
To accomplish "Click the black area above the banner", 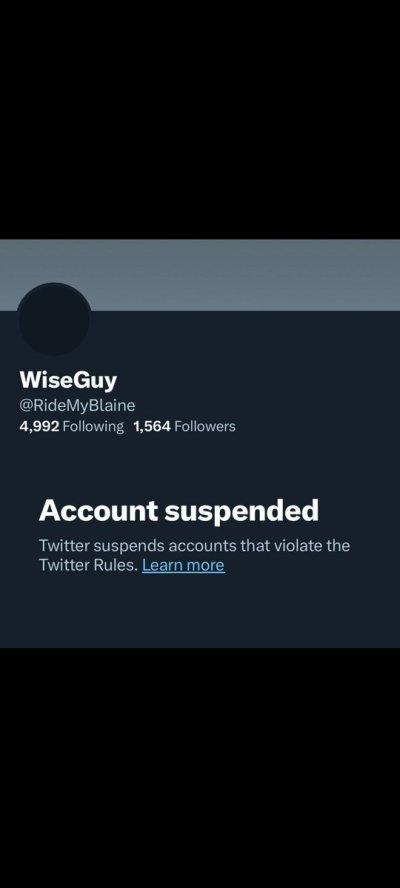I will 200,119.
